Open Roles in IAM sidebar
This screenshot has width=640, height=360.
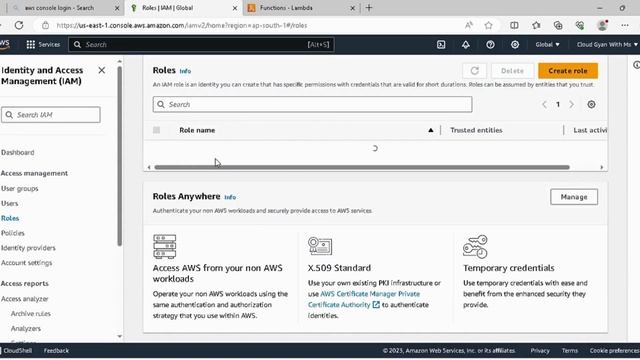click(10, 218)
